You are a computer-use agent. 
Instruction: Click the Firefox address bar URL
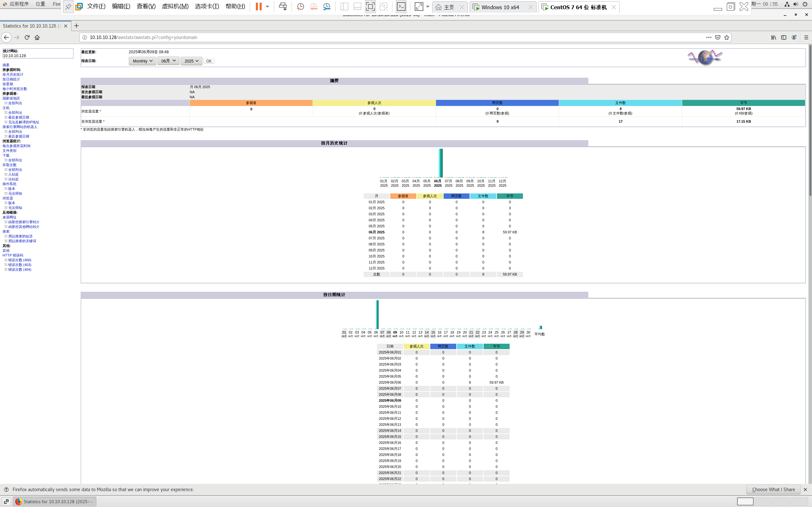[x=143, y=37]
